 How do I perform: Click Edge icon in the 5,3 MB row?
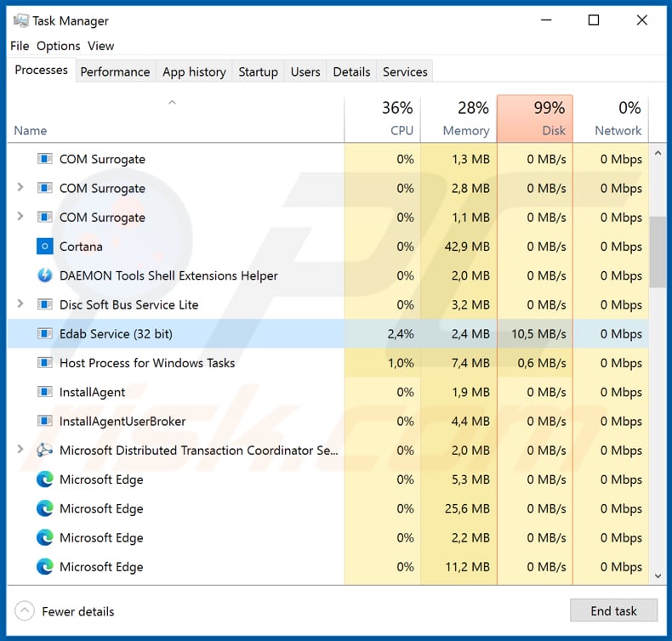(x=44, y=479)
